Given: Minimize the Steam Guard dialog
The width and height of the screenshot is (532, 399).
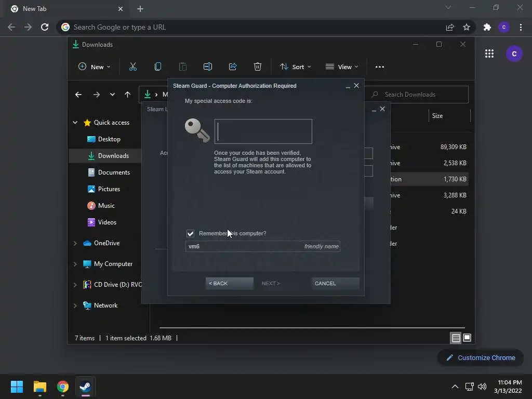Looking at the screenshot, I should point(348,86).
